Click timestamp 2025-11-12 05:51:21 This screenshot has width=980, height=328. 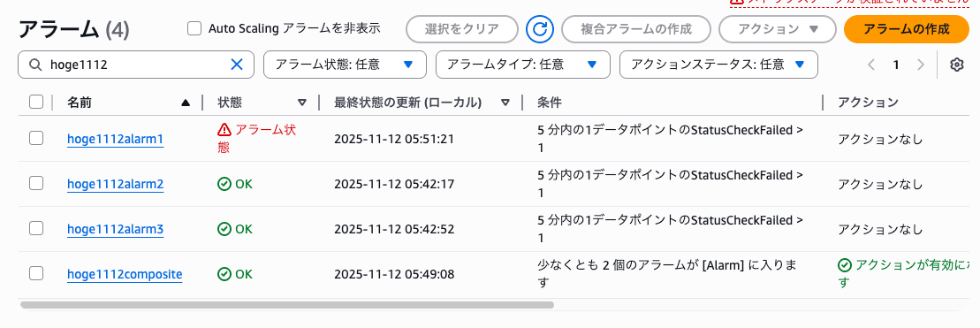click(x=394, y=140)
